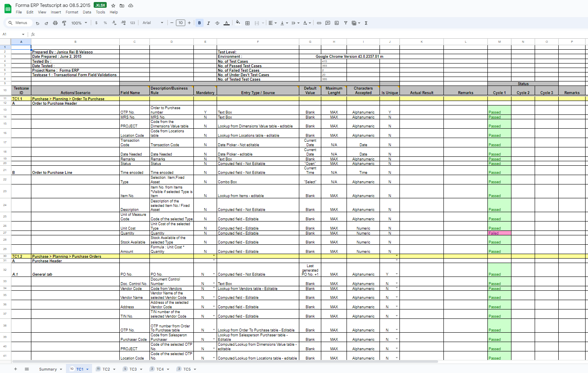
Task: Open the Insert menu
Action: point(56,12)
